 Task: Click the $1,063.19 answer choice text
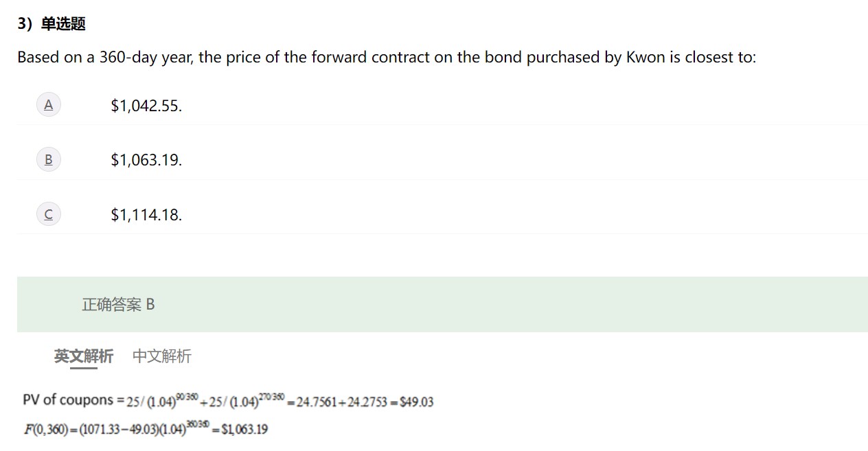click(x=146, y=161)
